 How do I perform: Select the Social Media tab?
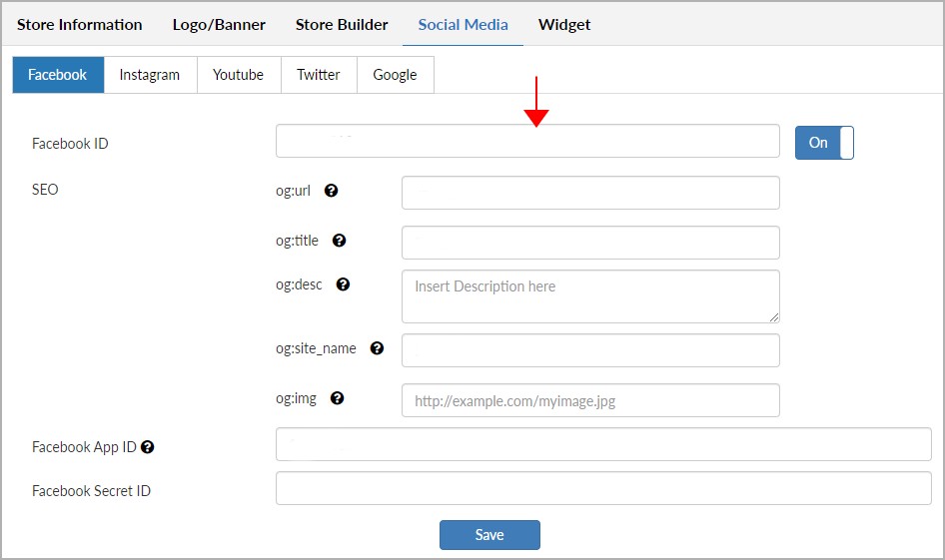463,25
